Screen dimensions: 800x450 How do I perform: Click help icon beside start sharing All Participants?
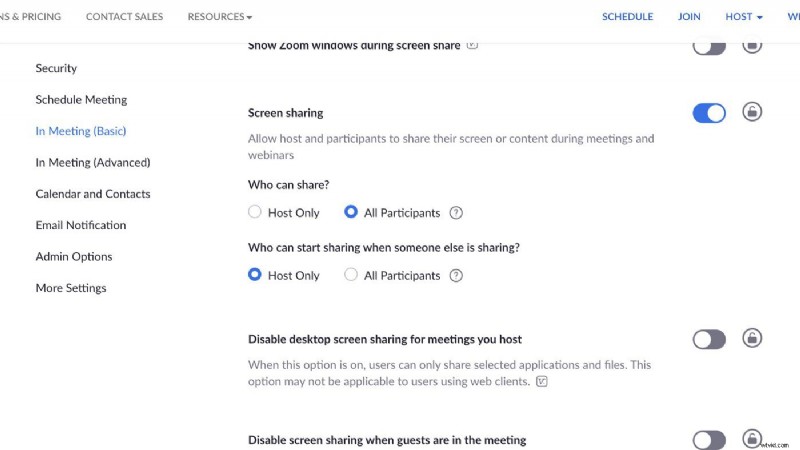456,276
